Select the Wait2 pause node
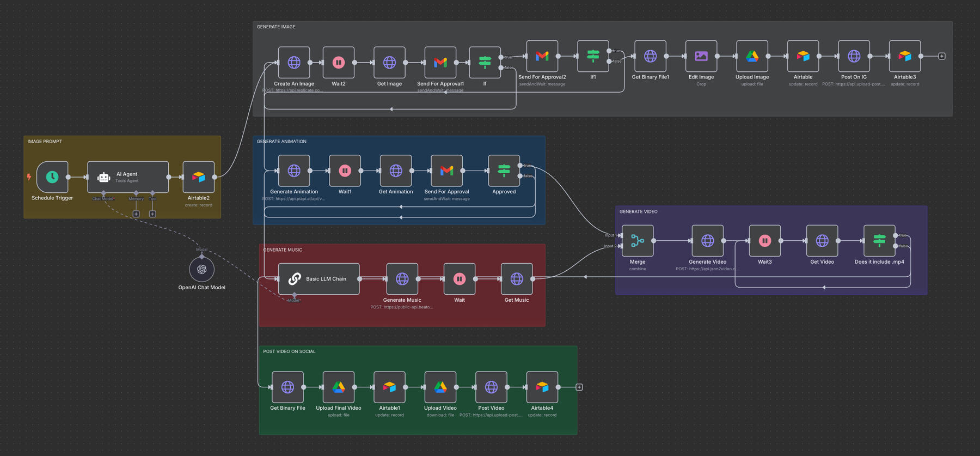The height and width of the screenshot is (456, 980). [x=339, y=63]
